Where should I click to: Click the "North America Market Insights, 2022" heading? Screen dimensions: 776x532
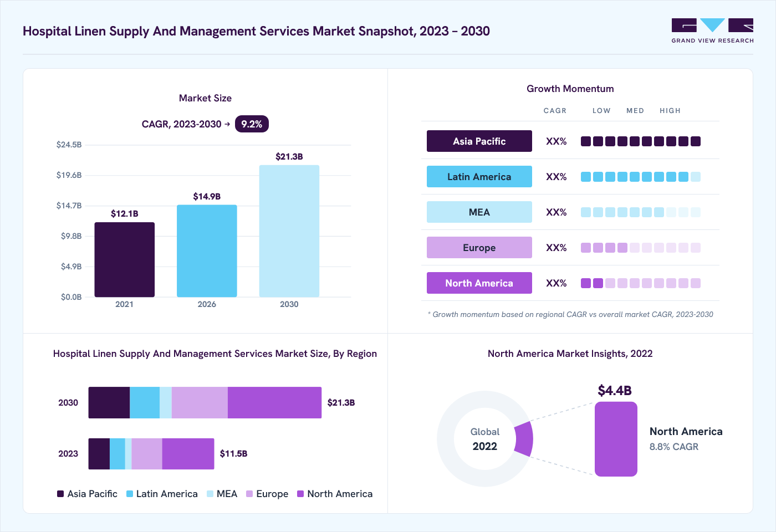pos(570,354)
